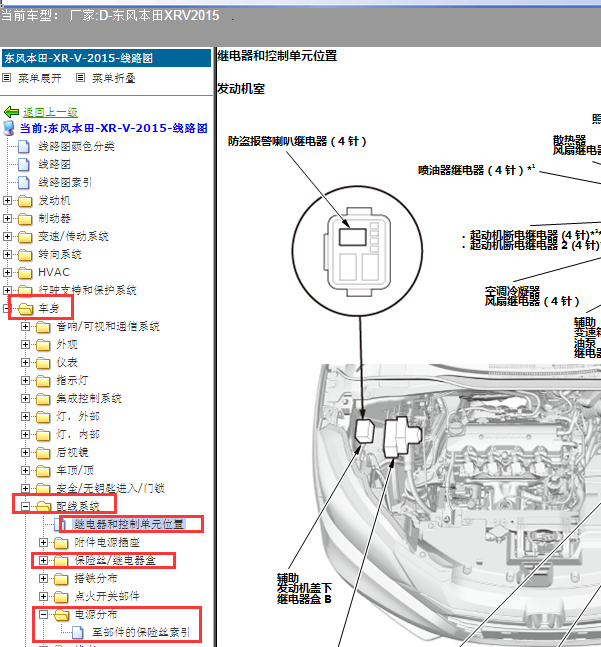Collapse the 配线系统 folder

pos(25,506)
